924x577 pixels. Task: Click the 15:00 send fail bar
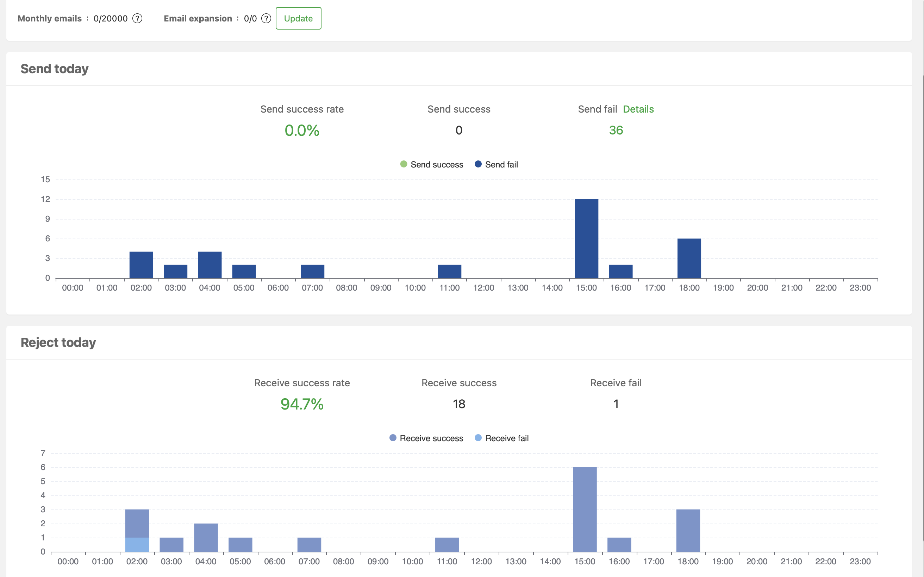[x=586, y=239]
